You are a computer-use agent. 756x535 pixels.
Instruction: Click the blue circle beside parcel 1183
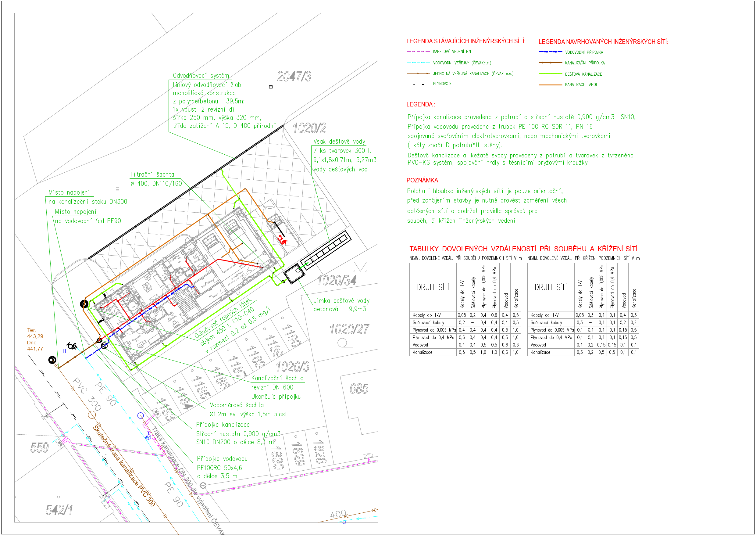point(141,415)
